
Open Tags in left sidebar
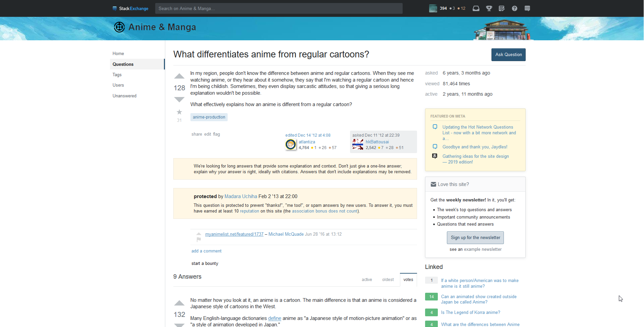click(x=117, y=75)
